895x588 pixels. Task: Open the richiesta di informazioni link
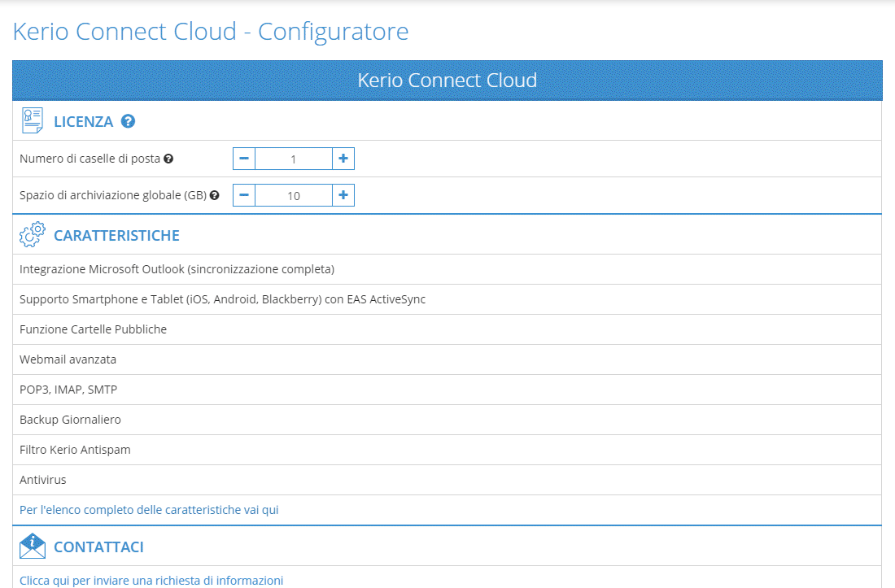tap(151, 581)
